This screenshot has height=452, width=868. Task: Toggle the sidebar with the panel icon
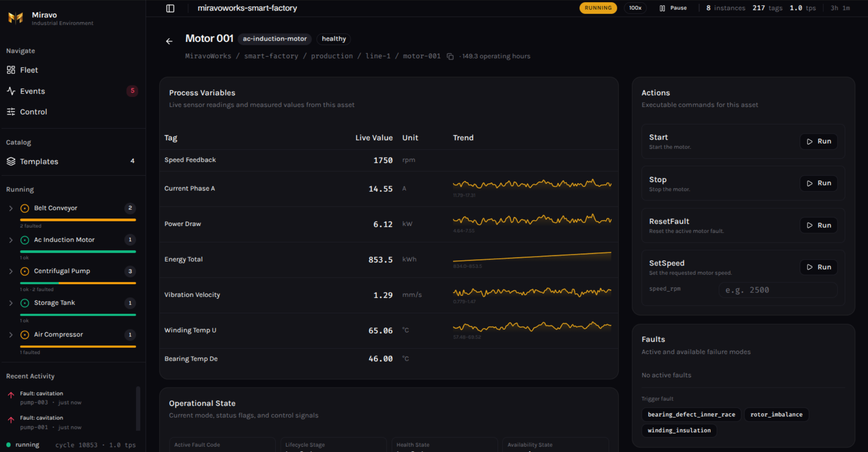(170, 8)
